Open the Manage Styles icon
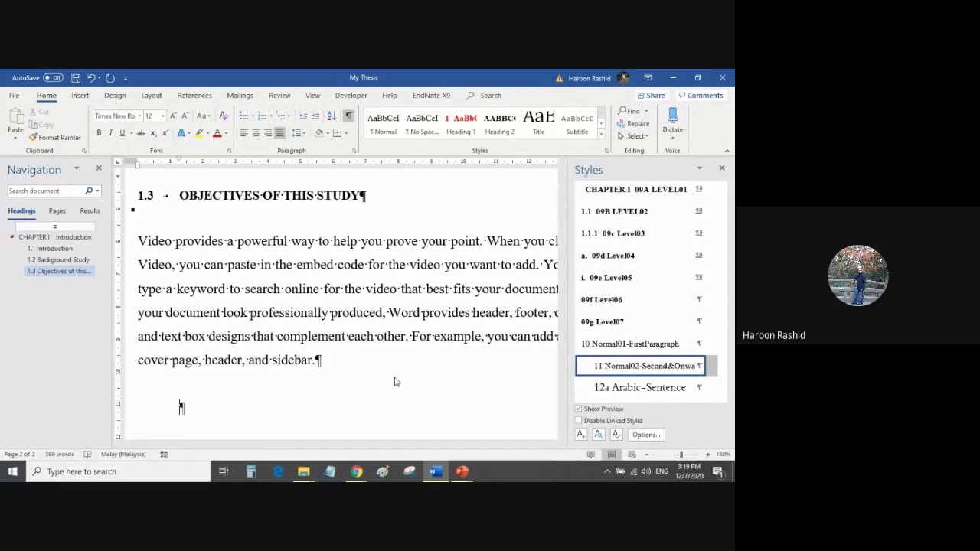 coord(616,435)
